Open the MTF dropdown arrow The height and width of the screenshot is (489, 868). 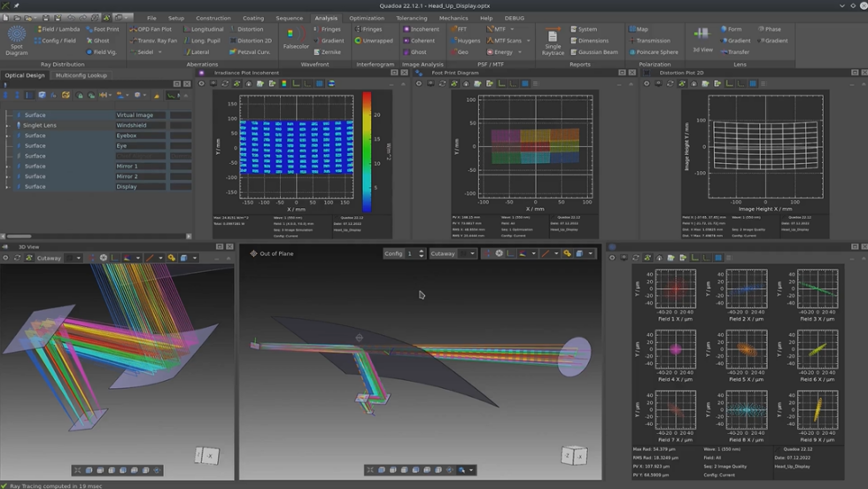[512, 29]
